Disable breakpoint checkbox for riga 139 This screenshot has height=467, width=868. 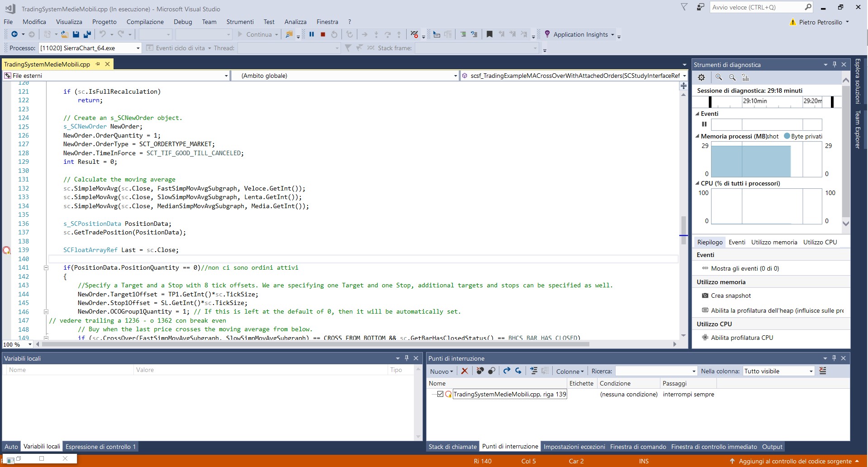point(440,394)
